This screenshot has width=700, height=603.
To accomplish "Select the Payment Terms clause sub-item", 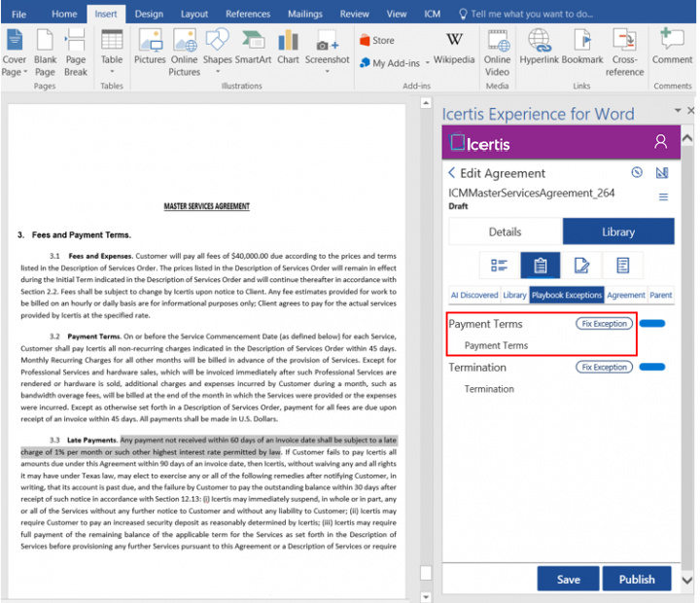I will (496, 345).
